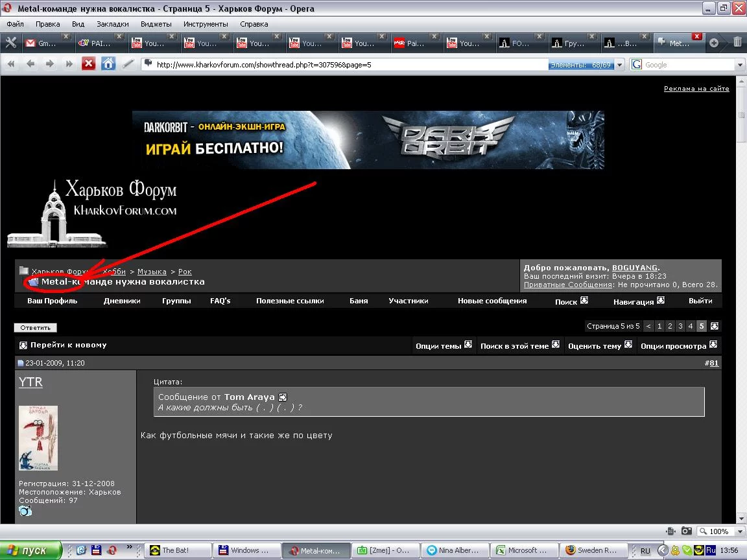Go to Музыка breadcrumb link
Screen dimensions: 747x560
pos(152,272)
